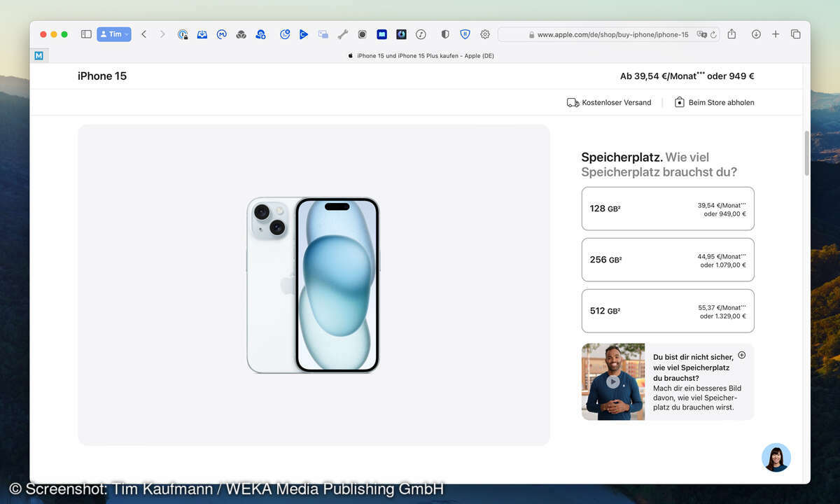Select the 128 GB storage option
Image resolution: width=840 pixels, height=504 pixels.
[668, 209]
